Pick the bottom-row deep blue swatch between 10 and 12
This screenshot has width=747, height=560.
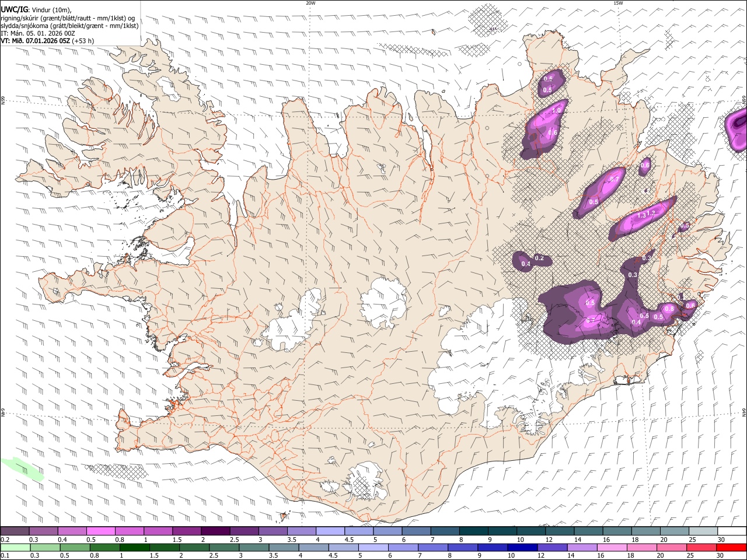(522, 548)
